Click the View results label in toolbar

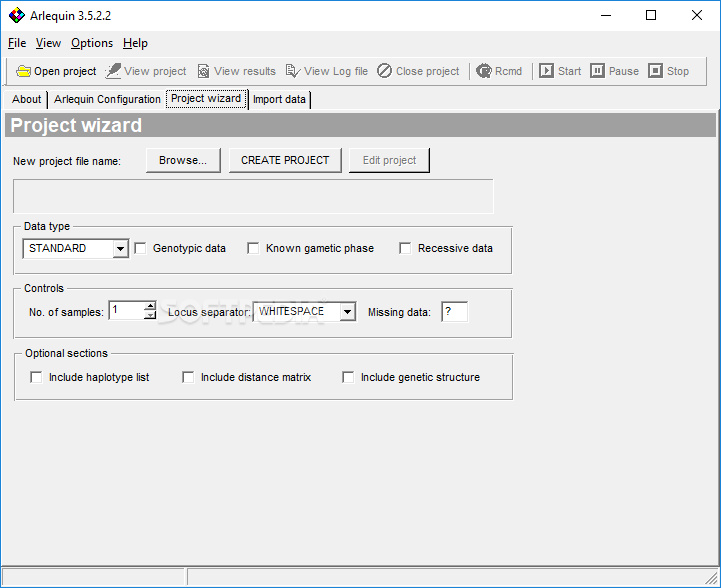245,71
